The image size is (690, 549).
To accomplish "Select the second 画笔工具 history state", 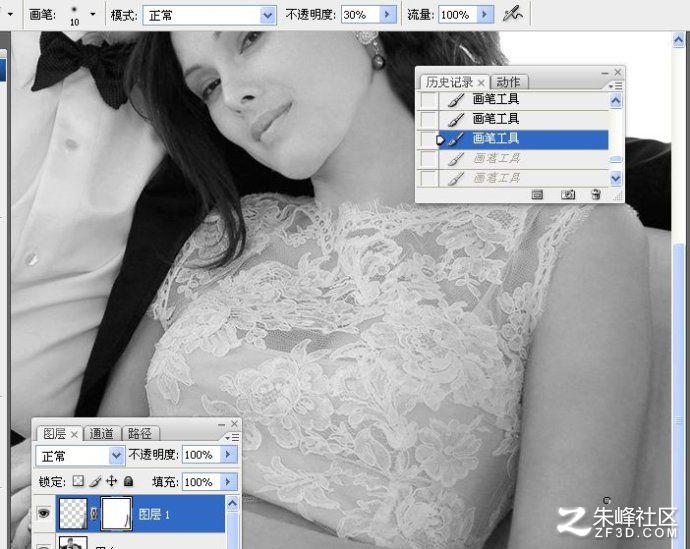I will click(x=524, y=119).
